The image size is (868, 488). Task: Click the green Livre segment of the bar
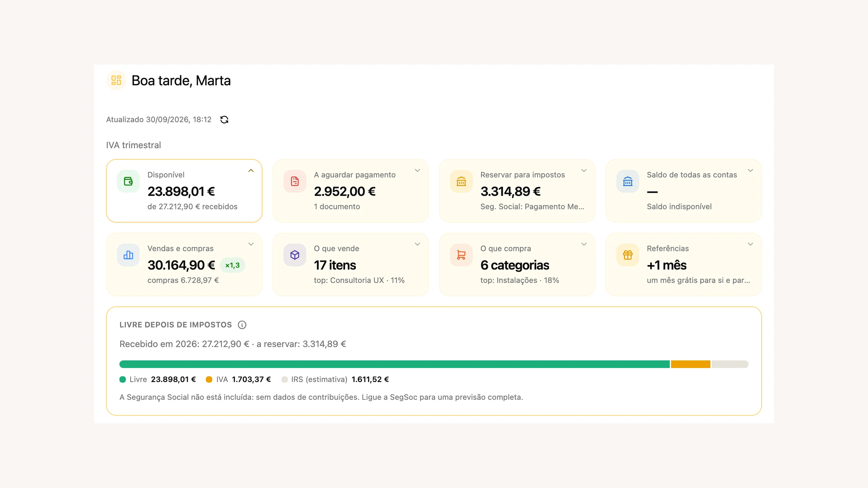(394, 364)
